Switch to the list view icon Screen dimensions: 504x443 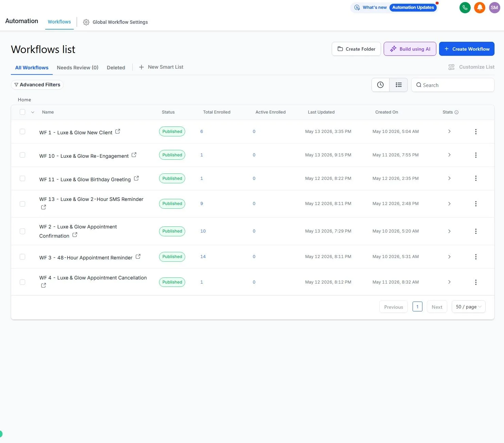click(399, 85)
